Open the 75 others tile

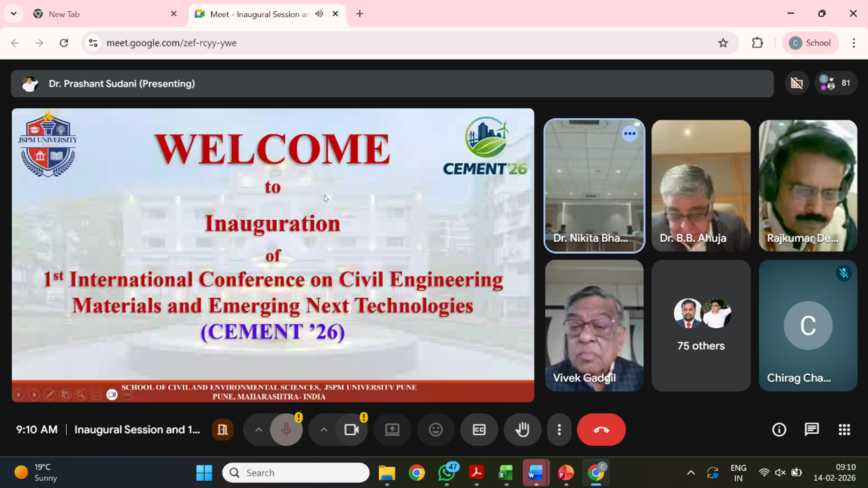[701, 325]
